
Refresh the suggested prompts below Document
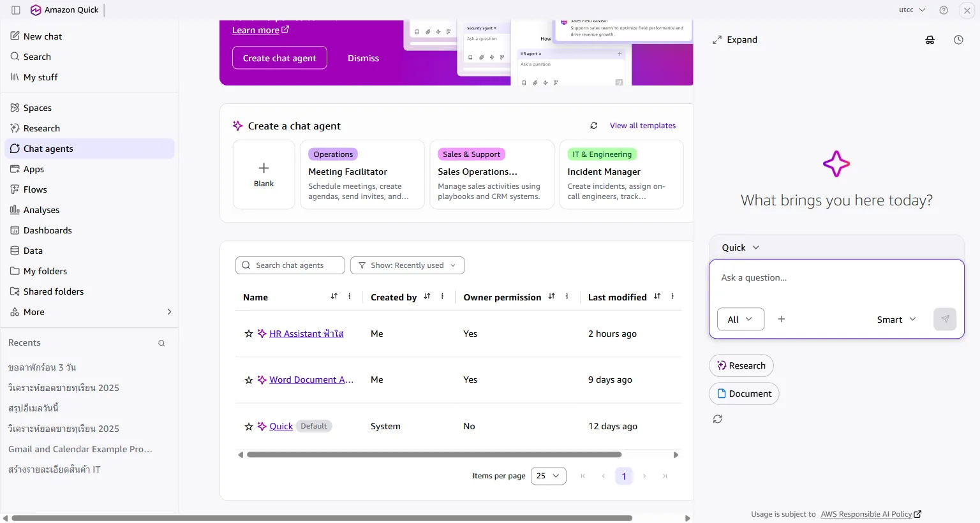pyautogui.click(x=718, y=419)
